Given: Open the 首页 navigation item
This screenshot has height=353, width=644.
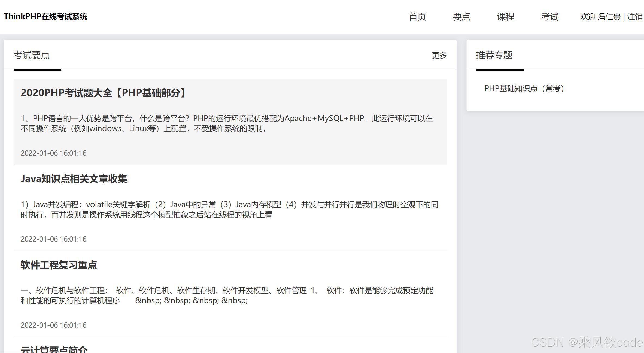Looking at the screenshot, I should 417,17.
